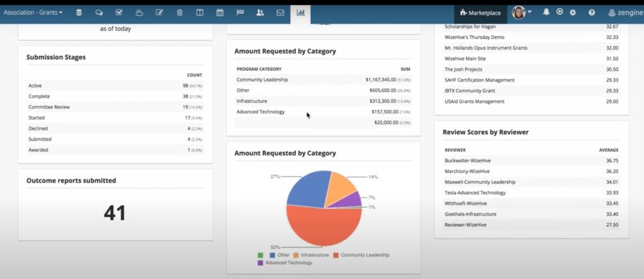Toggle the Infrastructure legend entry
Viewport: 644px width, 279px height.
tap(311, 255)
